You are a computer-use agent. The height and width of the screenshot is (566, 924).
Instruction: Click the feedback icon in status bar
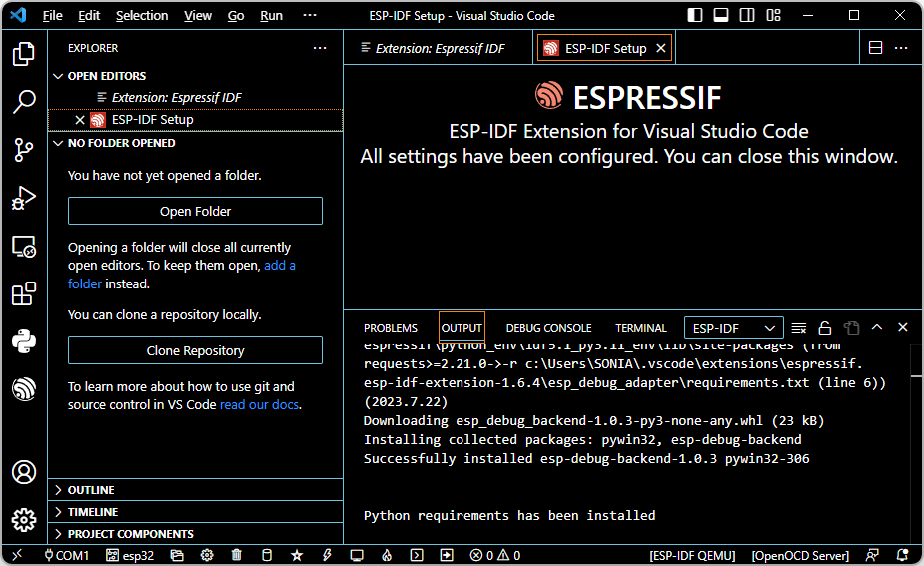tap(872, 555)
